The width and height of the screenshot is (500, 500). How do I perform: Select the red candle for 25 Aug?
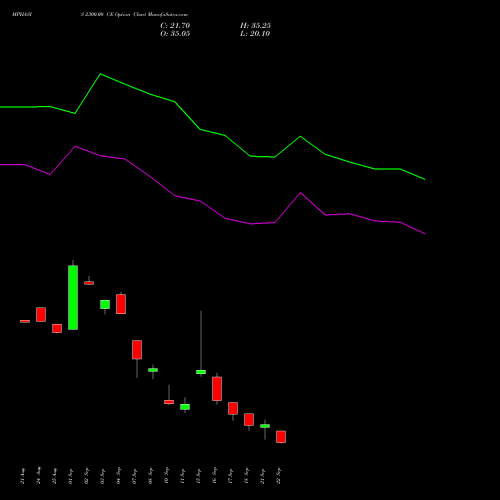coord(57,328)
